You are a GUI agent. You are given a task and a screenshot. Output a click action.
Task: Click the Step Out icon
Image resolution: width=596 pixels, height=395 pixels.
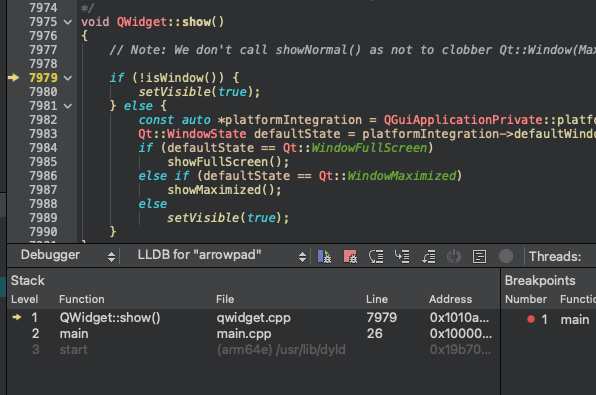428,256
